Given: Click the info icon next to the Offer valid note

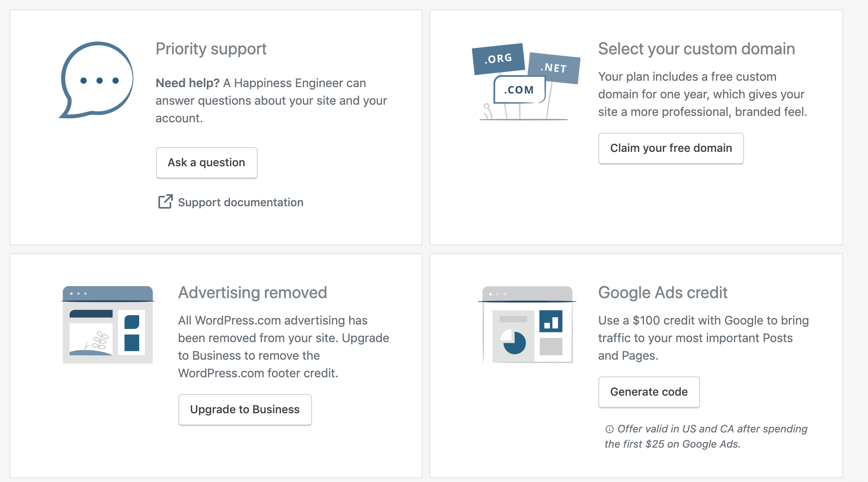Looking at the screenshot, I should [x=609, y=429].
